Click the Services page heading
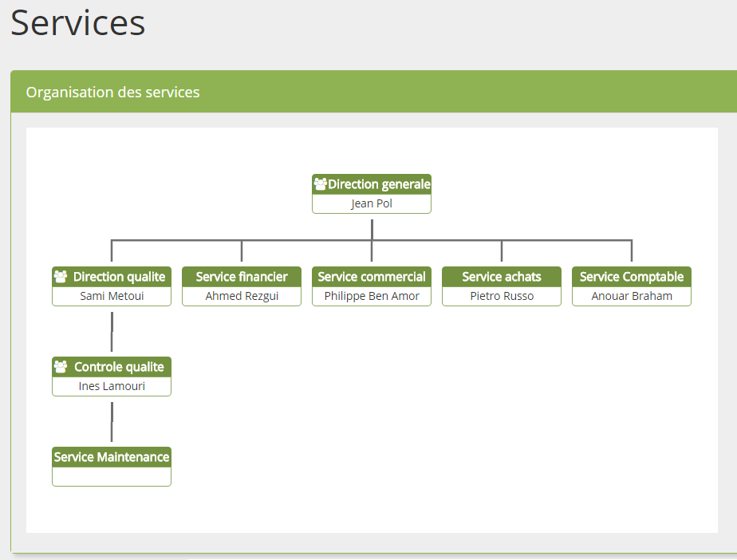The width and height of the screenshot is (737, 560). pyautogui.click(x=78, y=22)
